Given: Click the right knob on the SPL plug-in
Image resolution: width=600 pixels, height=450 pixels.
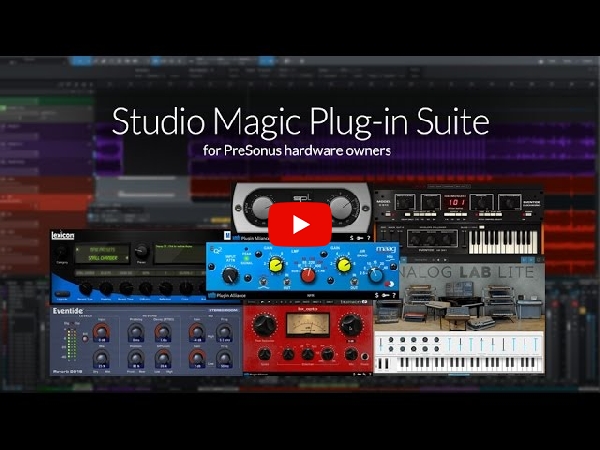Looking at the screenshot, I should pos(340,208).
